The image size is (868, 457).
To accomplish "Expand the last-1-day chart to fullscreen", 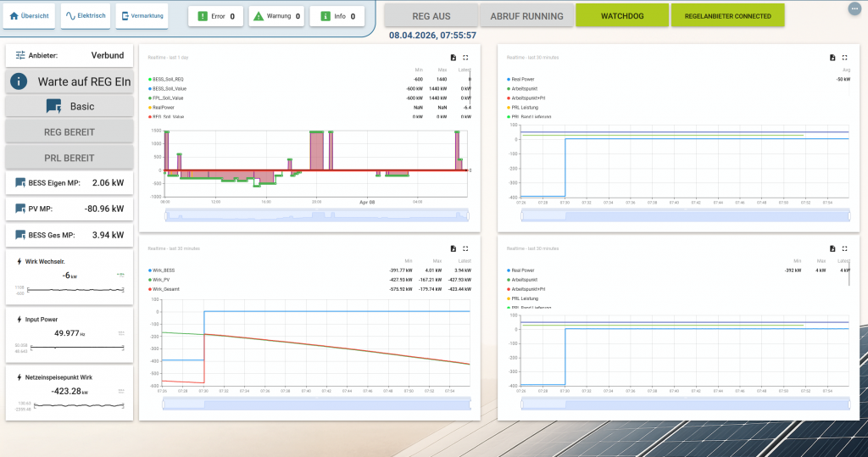I will tap(465, 58).
